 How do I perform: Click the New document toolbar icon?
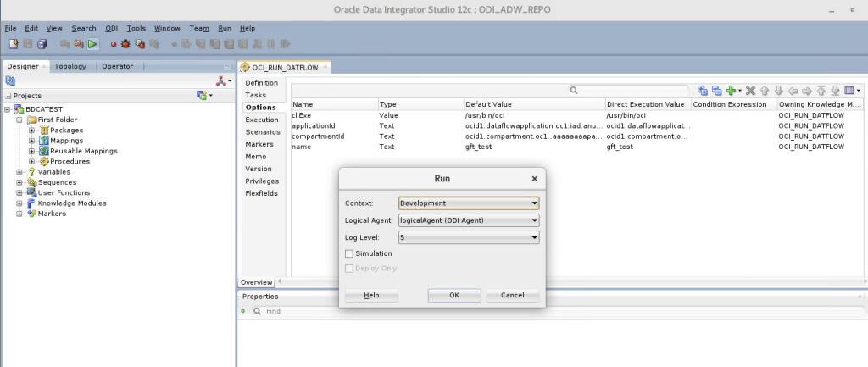[14, 44]
